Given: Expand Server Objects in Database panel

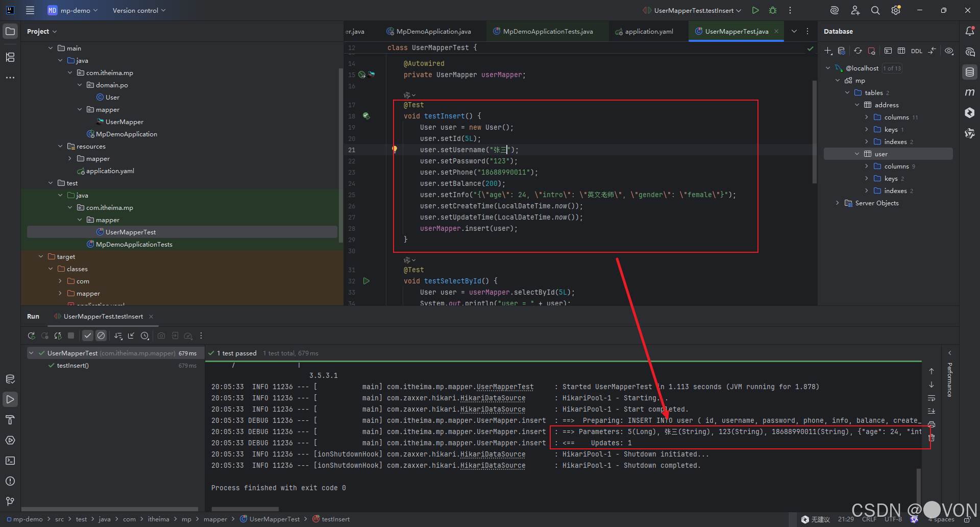Looking at the screenshot, I should coord(837,203).
